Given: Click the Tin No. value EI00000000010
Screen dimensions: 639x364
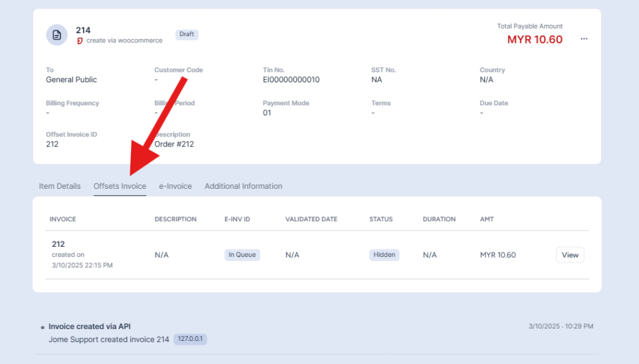Looking at the screenshot, I should click(291, 80).
